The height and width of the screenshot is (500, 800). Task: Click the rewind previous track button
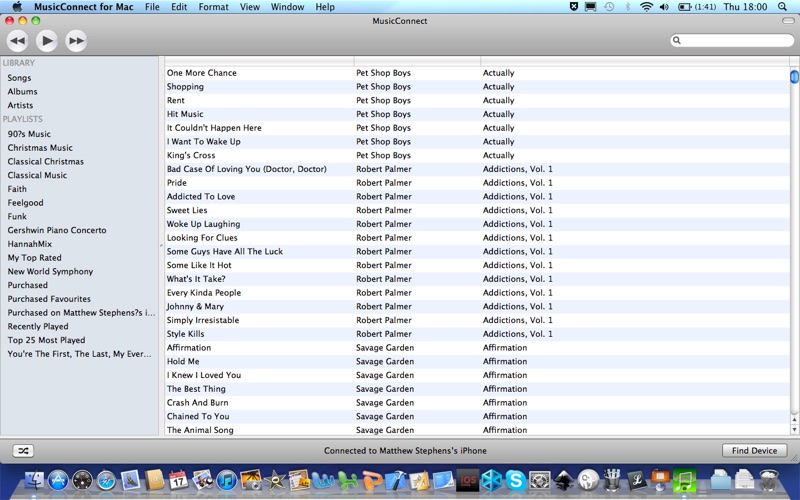pyautogui.click(x=17, y=41)
